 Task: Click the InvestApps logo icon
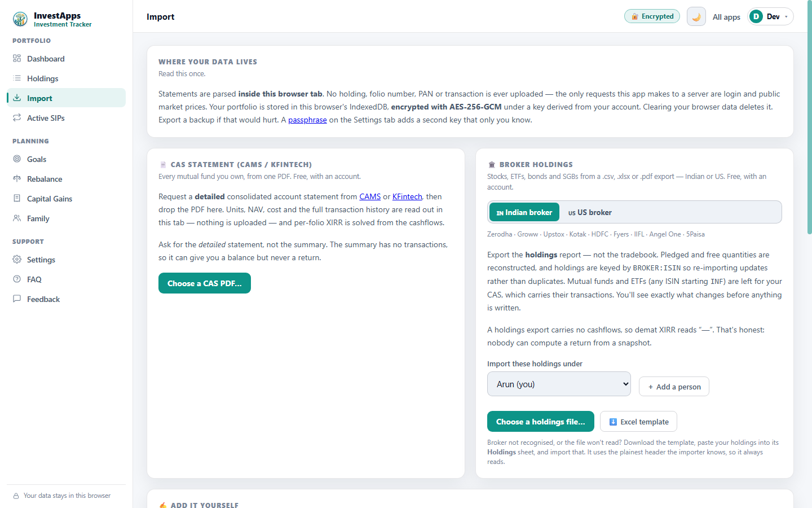20,19
